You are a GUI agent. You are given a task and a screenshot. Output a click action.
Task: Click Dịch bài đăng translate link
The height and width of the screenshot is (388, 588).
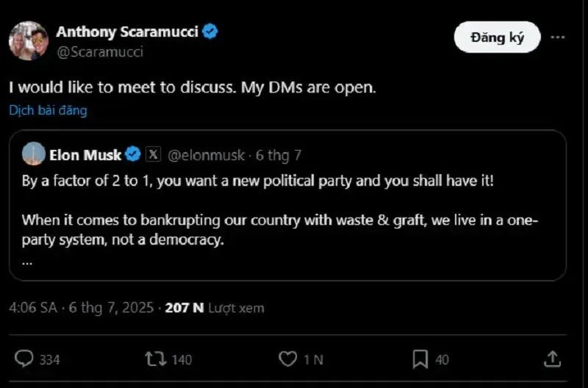click(48, 110)
